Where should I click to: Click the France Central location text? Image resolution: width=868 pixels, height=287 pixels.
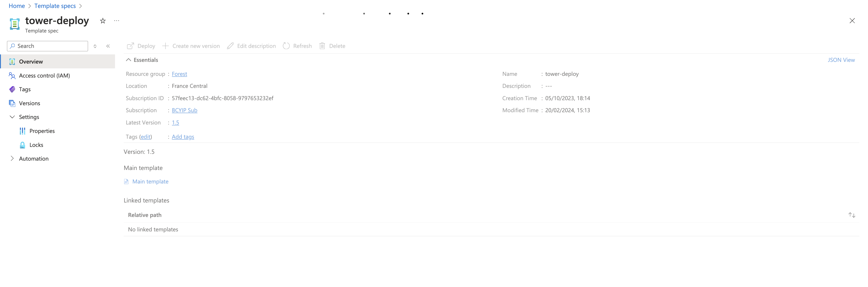click(189, 86)
